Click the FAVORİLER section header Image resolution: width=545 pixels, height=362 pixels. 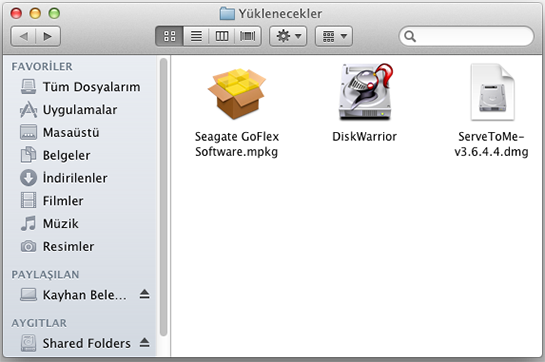[42, 66]
